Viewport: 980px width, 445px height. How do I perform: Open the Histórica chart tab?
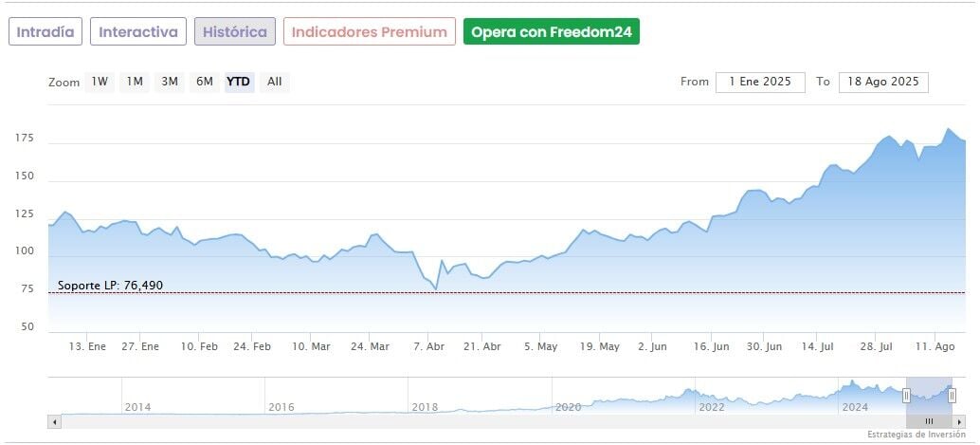pos(235,31)
